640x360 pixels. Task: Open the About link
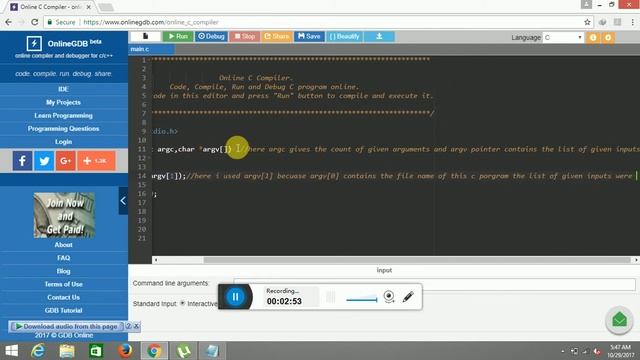coord(63,244)
